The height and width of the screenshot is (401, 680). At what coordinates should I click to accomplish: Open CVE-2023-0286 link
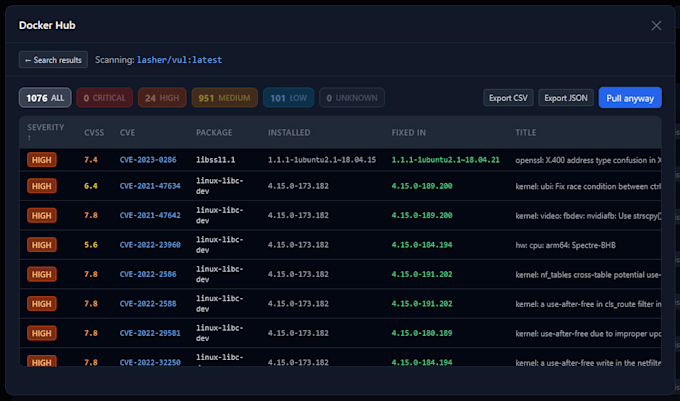click(x=148, y=160)
